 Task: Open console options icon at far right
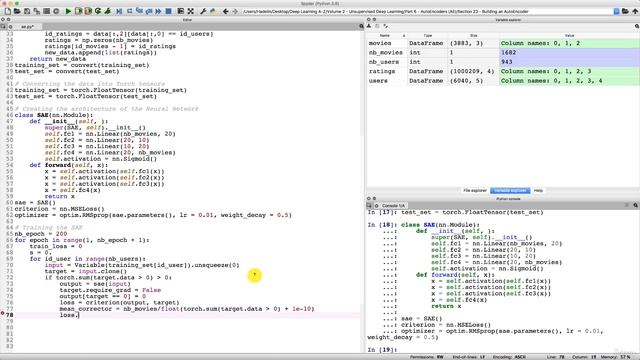pos(636,205)
